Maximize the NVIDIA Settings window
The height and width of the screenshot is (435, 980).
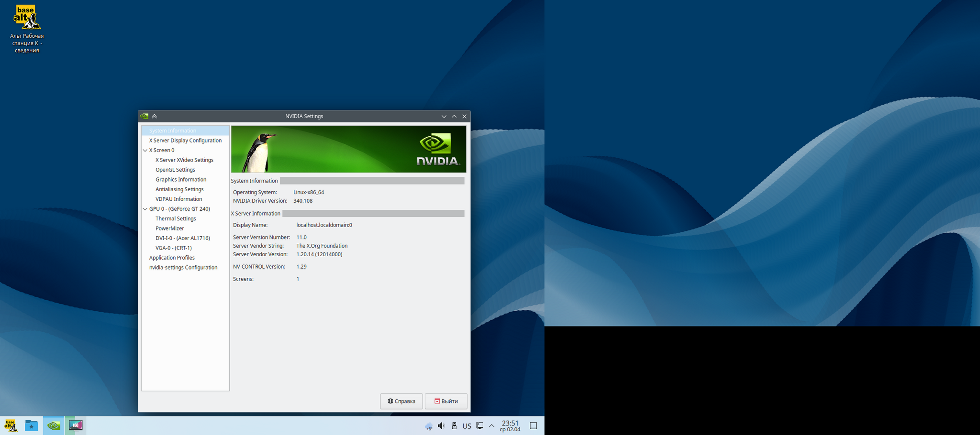pos(454,116)
